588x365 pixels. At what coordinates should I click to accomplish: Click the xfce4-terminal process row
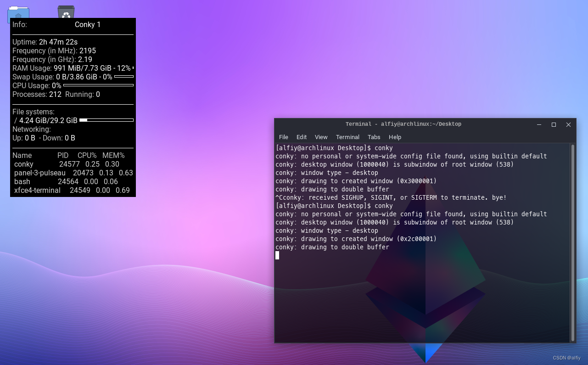pos(72,190)
